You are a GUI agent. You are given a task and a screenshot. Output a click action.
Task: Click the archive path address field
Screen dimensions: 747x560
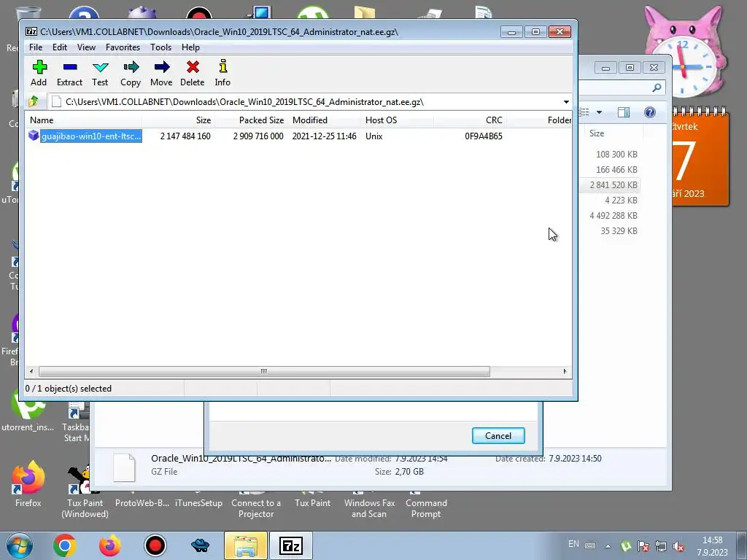click(305, 102)
